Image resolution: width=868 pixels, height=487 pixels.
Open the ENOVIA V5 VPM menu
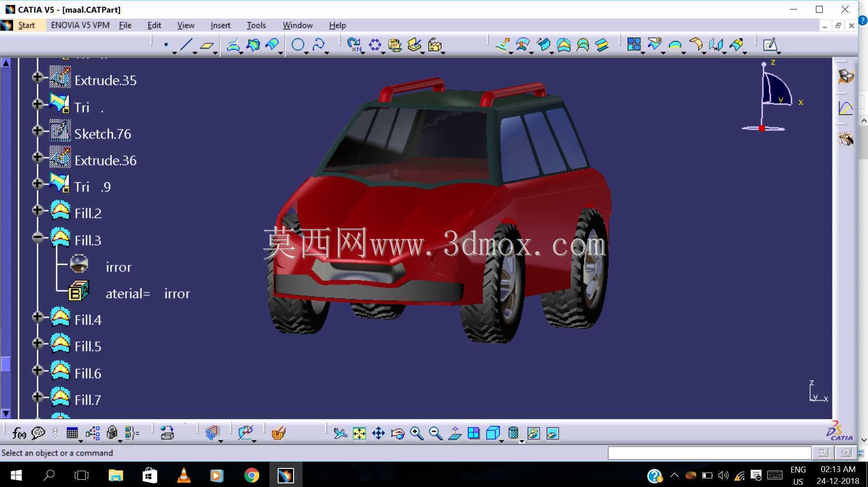pyautogui.click(x=80, y=25)
